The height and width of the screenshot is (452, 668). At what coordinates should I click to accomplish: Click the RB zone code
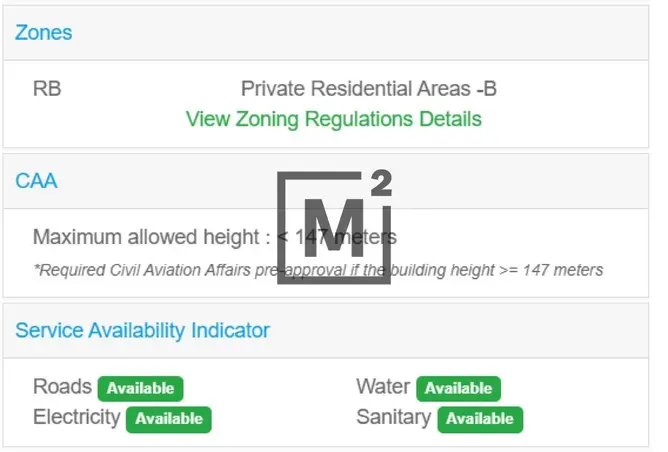pos(47,89)
